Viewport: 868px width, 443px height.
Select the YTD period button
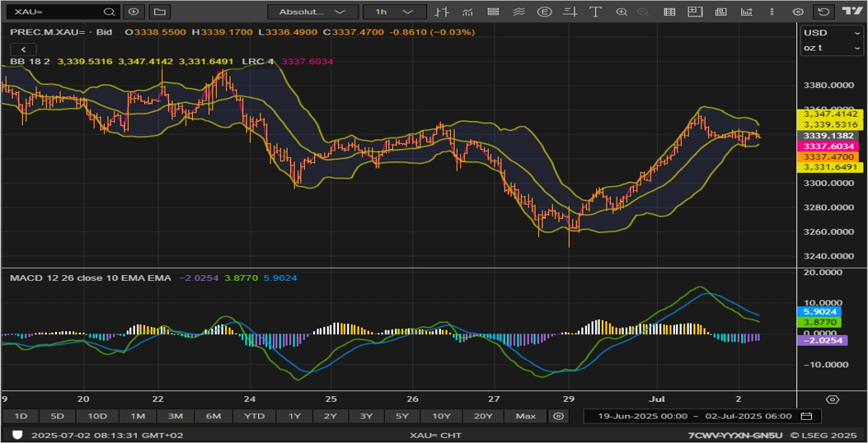255,416
